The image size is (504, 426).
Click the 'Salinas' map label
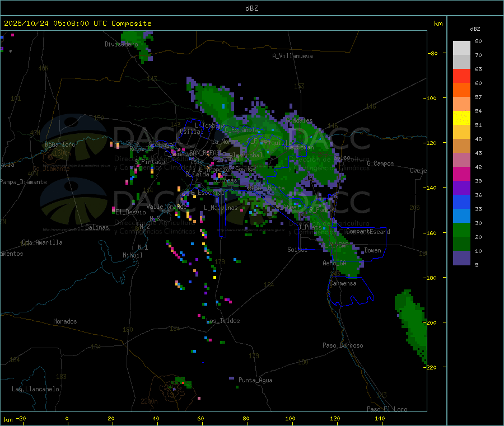[97, 227]
